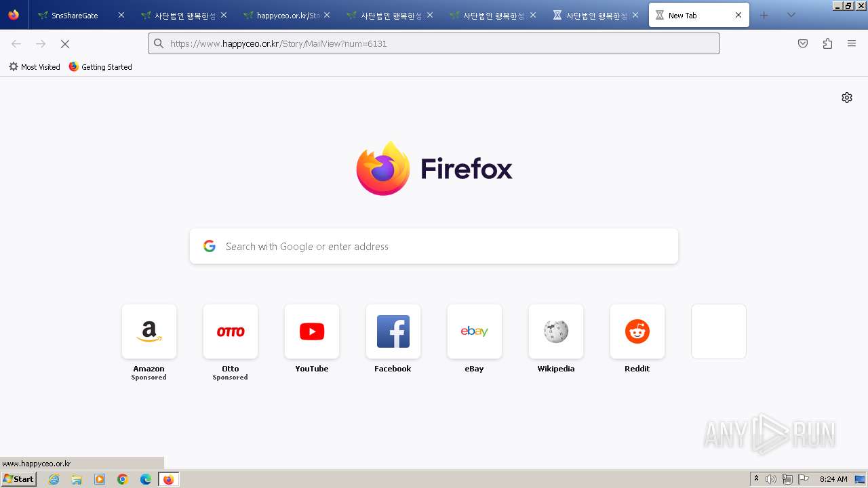The width and height of the screenshot is (868, 488).
Task: Open Action Center flag icon
Action: click(x=804, y=479)
